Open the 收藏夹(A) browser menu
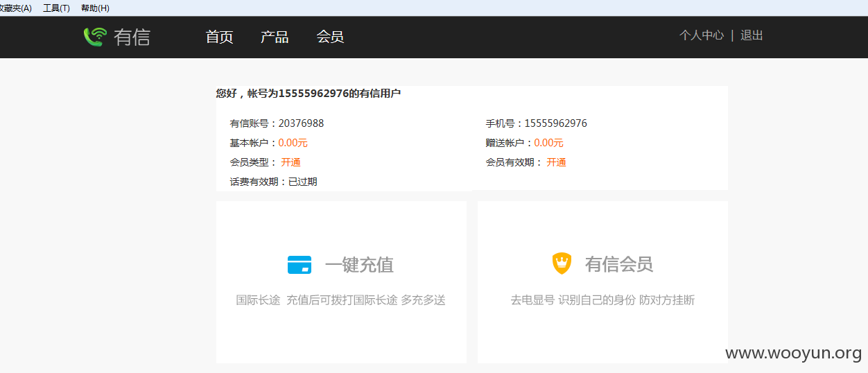The height and width of the screenshot is (373, 868). pos(15,8)
